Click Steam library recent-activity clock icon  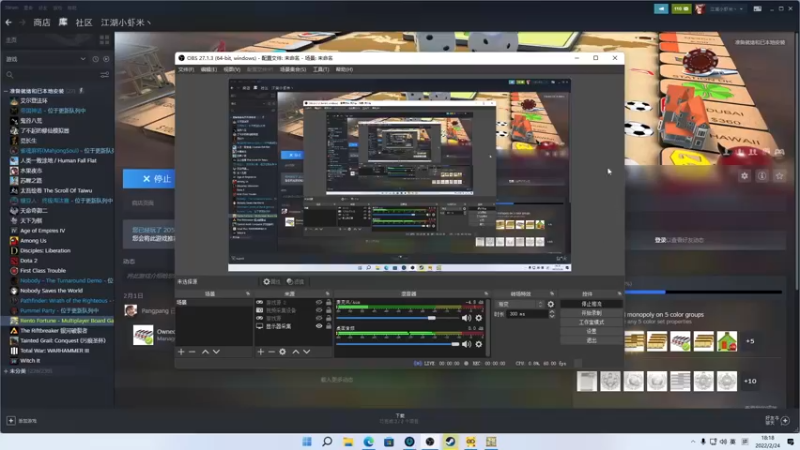click(95, 59)
